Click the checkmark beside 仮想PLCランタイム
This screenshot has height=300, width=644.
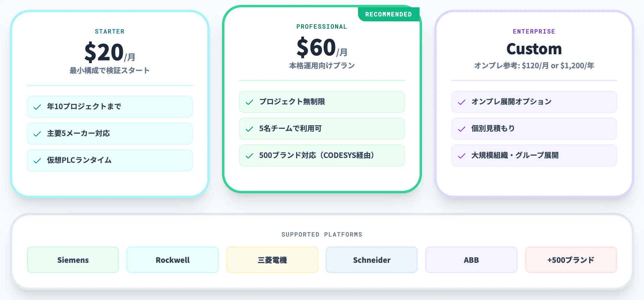pos(37,161)
